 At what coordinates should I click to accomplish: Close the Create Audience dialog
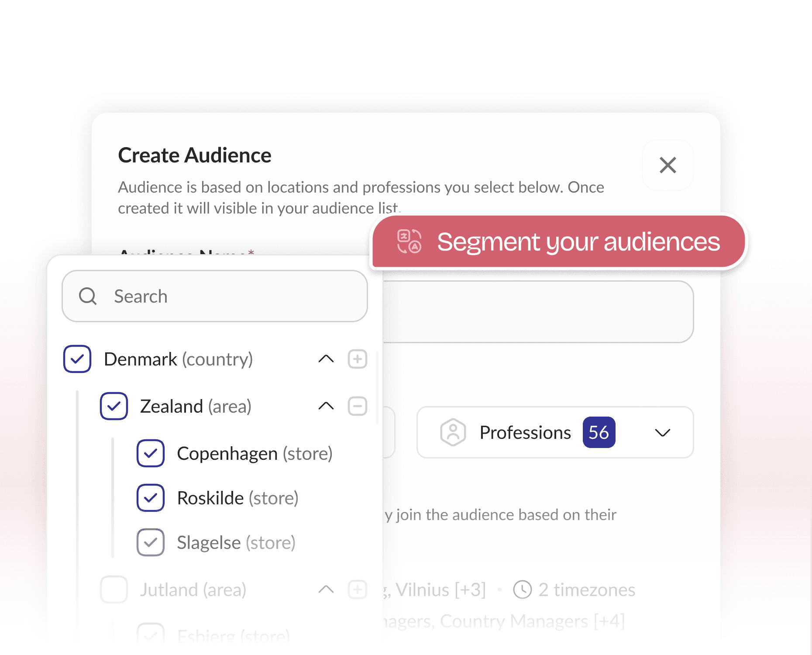(667, 165)
